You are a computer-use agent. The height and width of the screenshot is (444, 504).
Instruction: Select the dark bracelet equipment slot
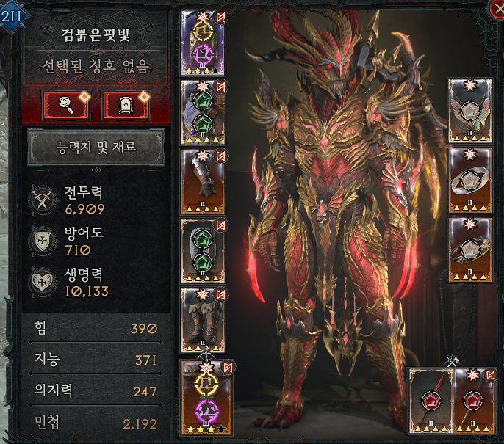coord(470,250)
